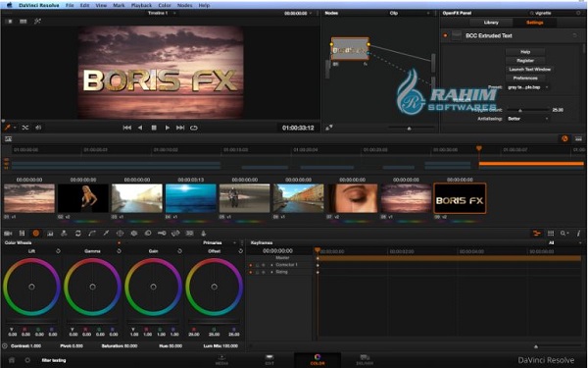The image size is (588, 368).
Task: Click the Launch Text Window button
Action: [530, 69]
